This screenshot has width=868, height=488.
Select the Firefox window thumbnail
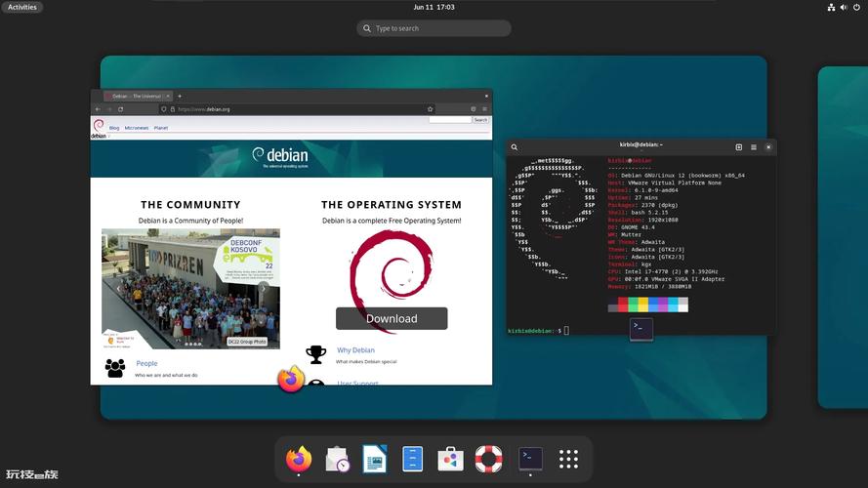coord(291,237)
